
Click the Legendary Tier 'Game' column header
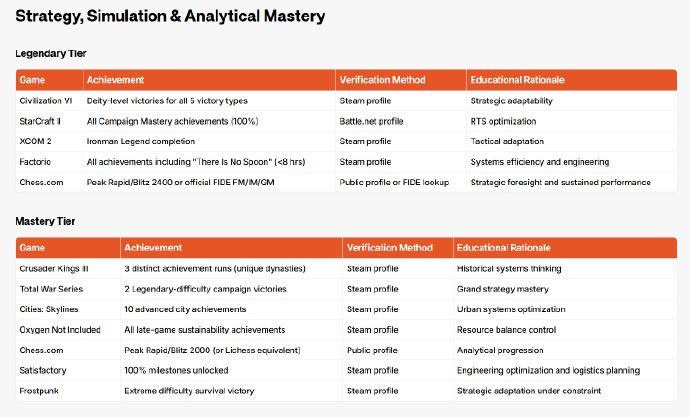click(32, 80)
